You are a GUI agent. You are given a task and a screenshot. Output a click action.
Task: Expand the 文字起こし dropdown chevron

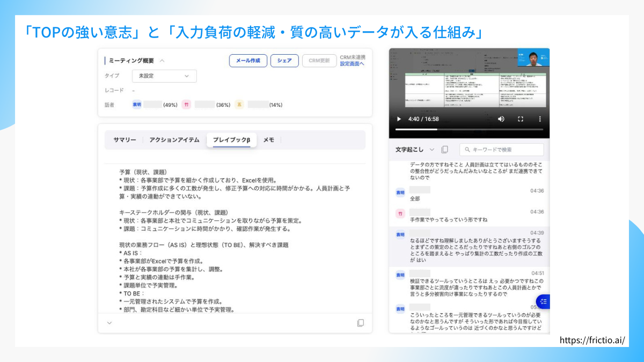pyautogui.click(x=431, y=150)
